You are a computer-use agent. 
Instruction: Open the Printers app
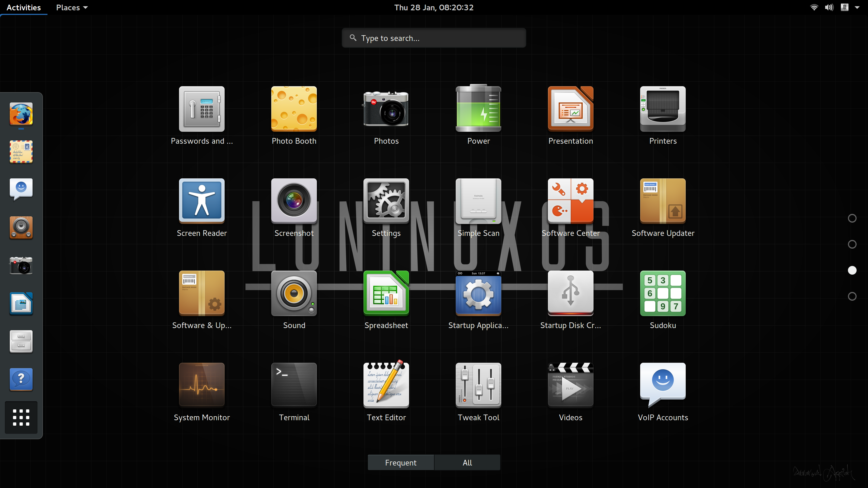coord(663,115)
